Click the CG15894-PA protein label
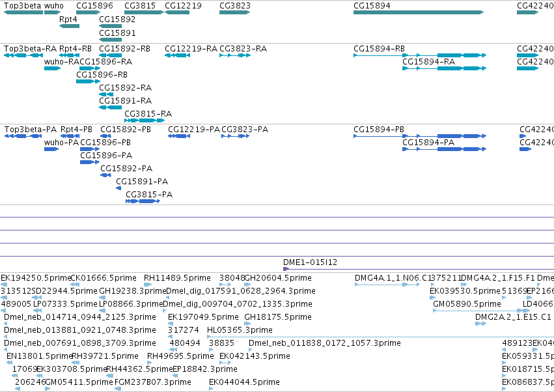Screen dimensions: 554x392 pos(428,143)
